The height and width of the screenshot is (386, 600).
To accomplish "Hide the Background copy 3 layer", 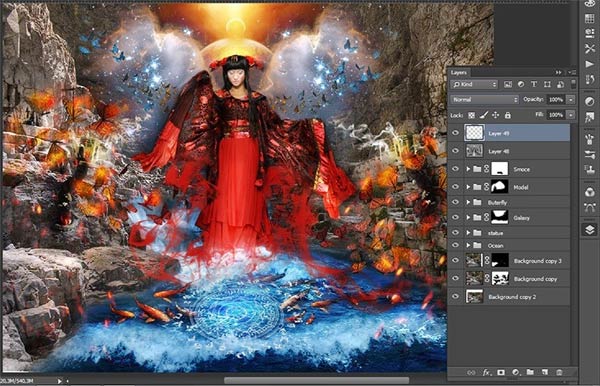I will (455, 261).
